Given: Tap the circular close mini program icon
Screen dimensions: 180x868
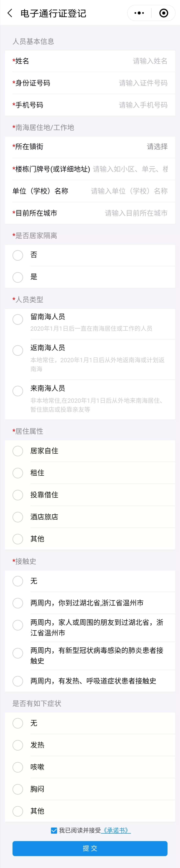Looking at the screenshot, I should (163, 13).
